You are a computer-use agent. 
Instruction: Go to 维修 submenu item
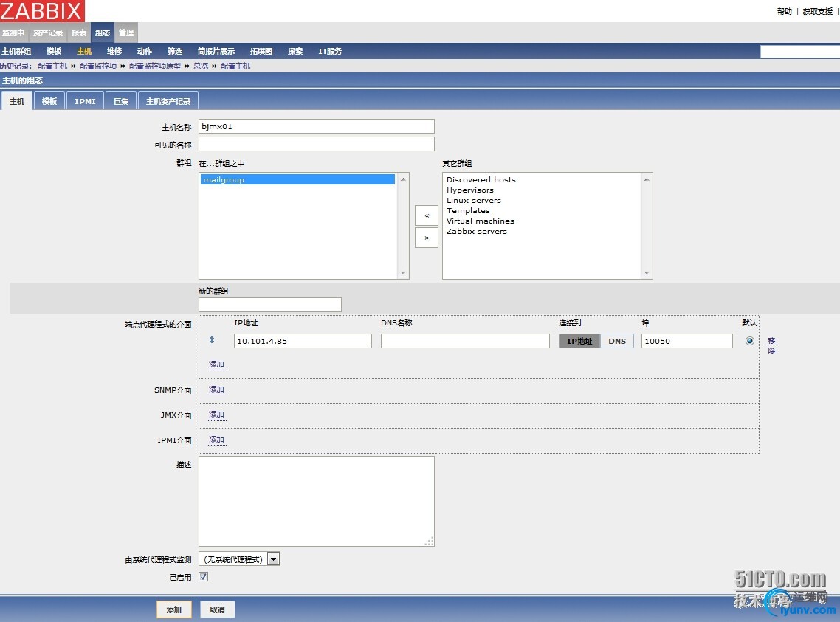114,52
